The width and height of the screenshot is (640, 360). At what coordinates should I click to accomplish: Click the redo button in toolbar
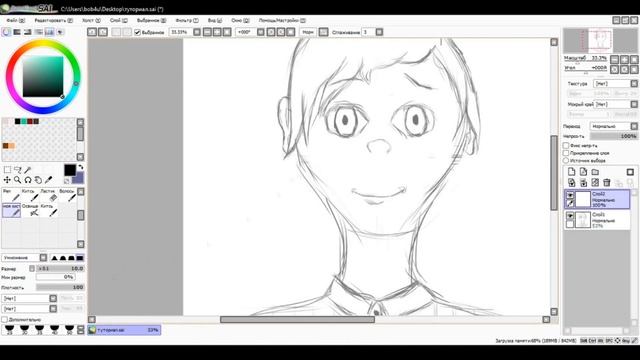coord(103,32)
